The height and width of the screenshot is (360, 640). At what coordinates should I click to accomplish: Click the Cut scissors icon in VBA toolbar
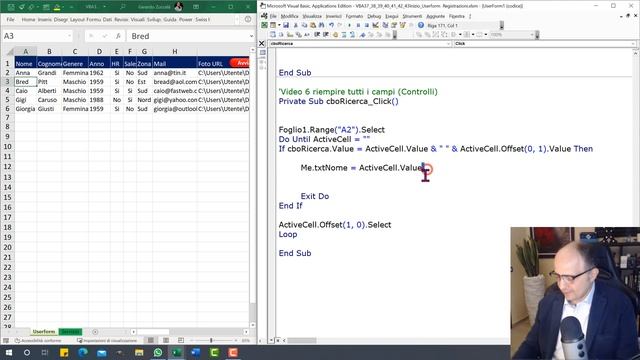coord(296,25)
